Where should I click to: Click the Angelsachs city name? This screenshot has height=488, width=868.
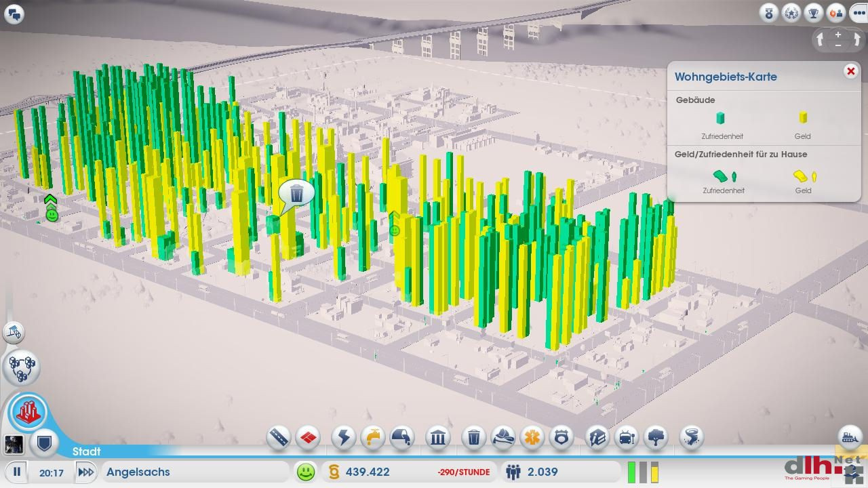(x=138, y=472)
